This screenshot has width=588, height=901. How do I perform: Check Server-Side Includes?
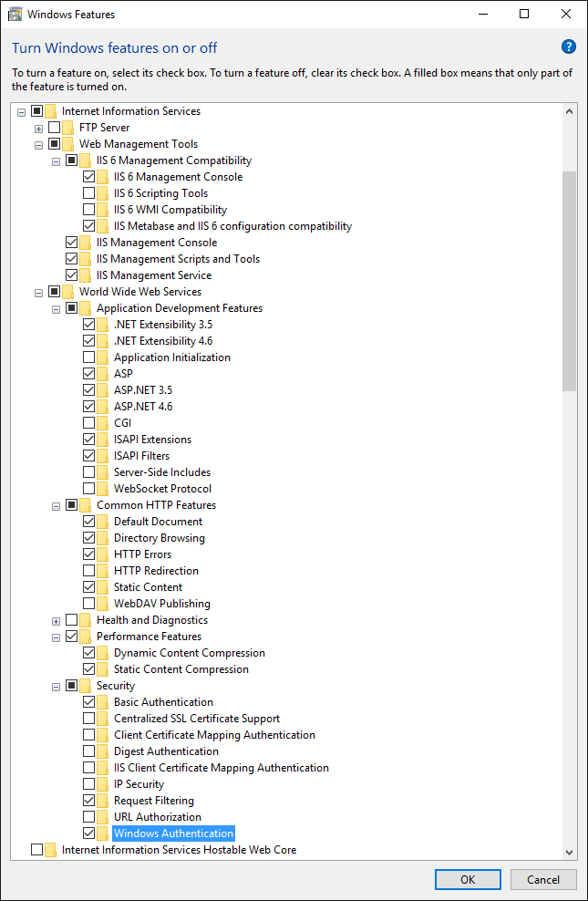[89, 471]
